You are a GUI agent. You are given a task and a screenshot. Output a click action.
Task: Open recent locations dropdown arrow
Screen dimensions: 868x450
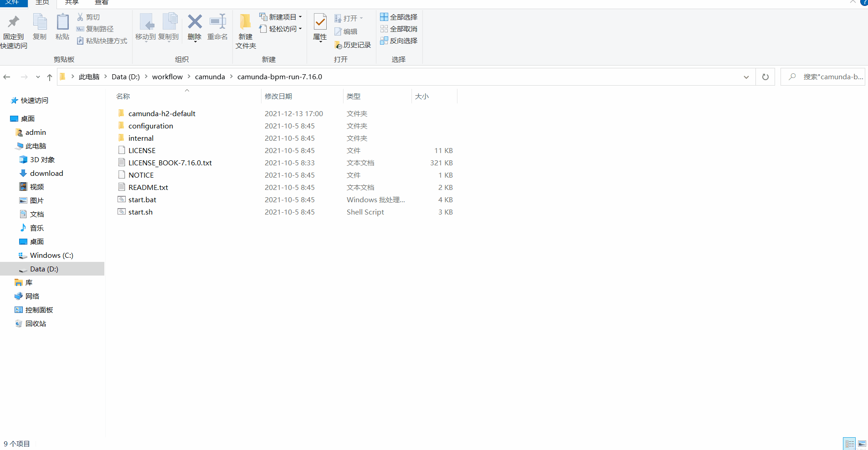click(38, 77)
